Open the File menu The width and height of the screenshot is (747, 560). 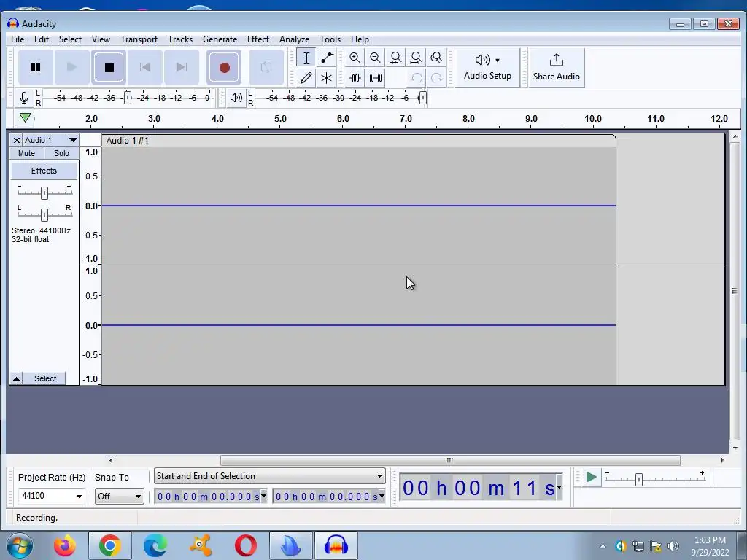18,39
